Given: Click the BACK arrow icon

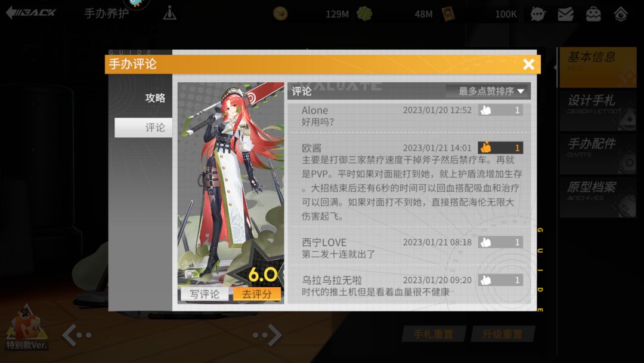Looking at the screenshot, I should tap(31, 13).
